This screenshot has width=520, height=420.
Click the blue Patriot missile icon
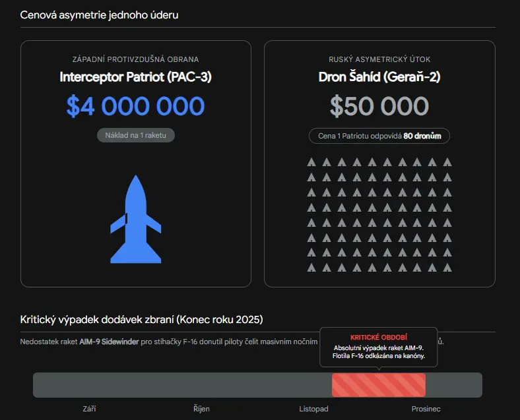point(136,219)
